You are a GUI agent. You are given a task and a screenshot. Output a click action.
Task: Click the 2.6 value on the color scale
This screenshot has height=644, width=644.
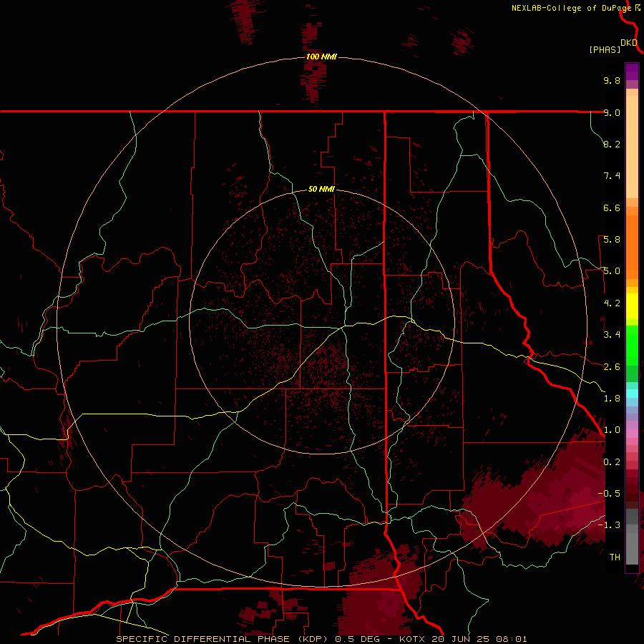pyautogui.click(x=612, y=367)
